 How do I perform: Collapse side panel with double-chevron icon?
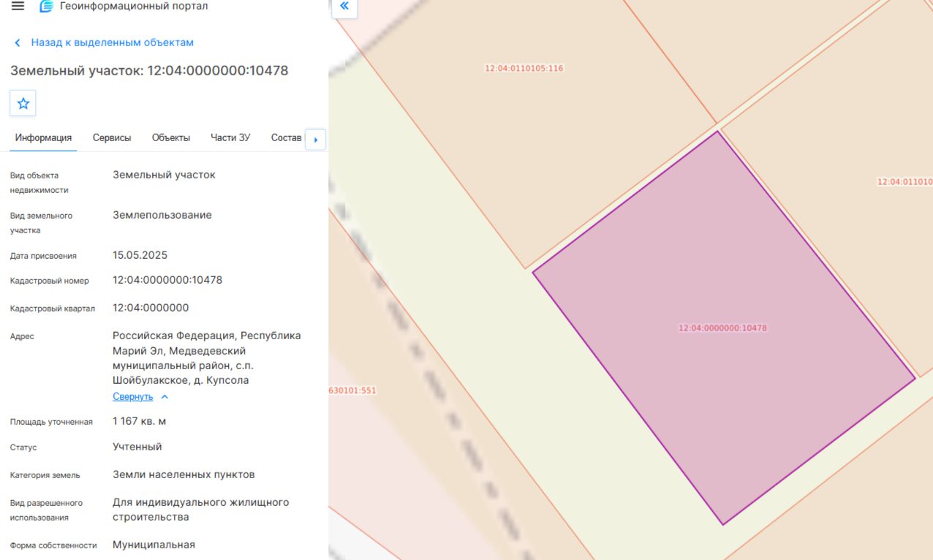click(x=344, y=7)
